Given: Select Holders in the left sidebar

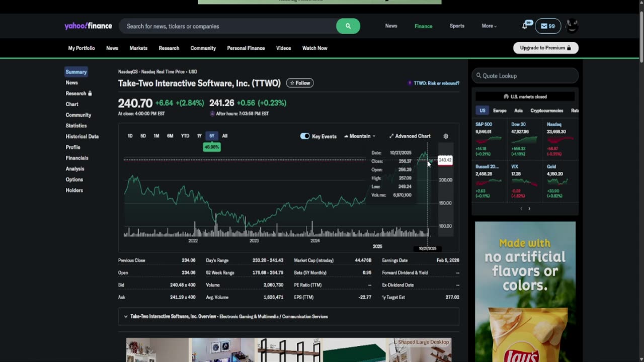Looking at the screenshot, I should [74, 191].
